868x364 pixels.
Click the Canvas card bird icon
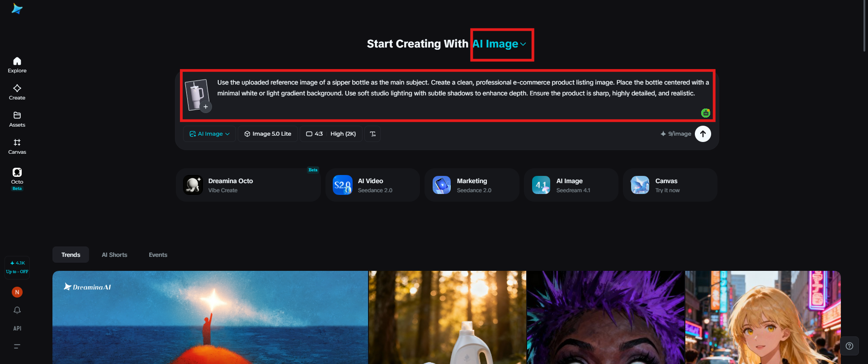pyautogui.click(x=640, y=185)
